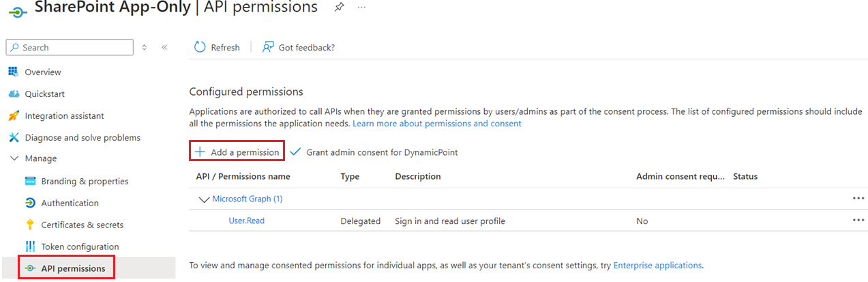Open Diagnose and solve problems

coord(82,138)
